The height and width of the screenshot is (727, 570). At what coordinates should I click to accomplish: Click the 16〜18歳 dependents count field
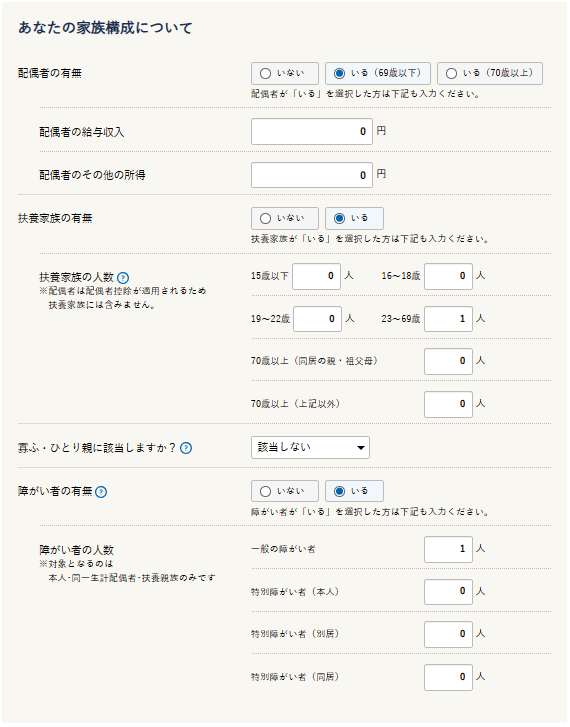point(448,276)
